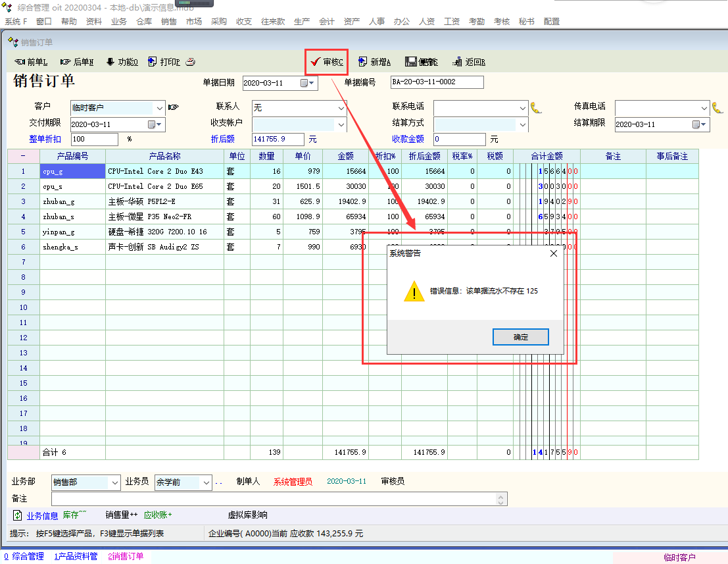Screen dimensions: 728x564
Task: Expand the 结算方式 settlement method dropdown
Action: 523,124
